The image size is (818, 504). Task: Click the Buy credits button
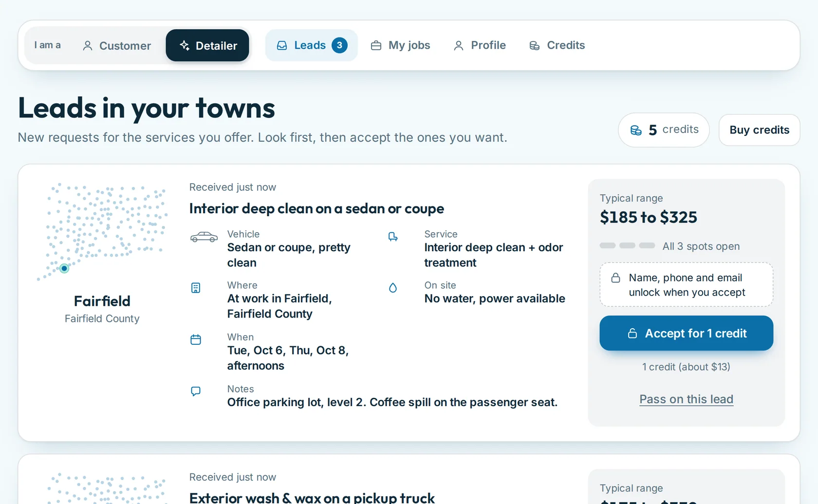[759, 130]
